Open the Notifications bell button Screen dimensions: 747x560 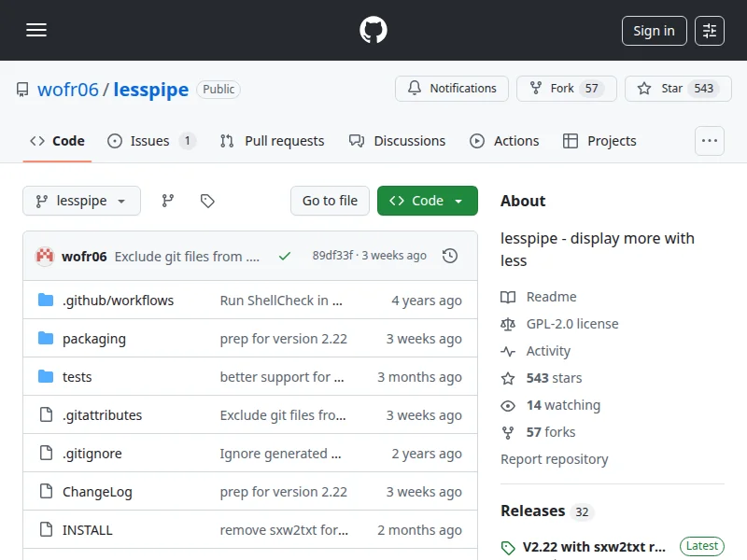click(452, 89)
